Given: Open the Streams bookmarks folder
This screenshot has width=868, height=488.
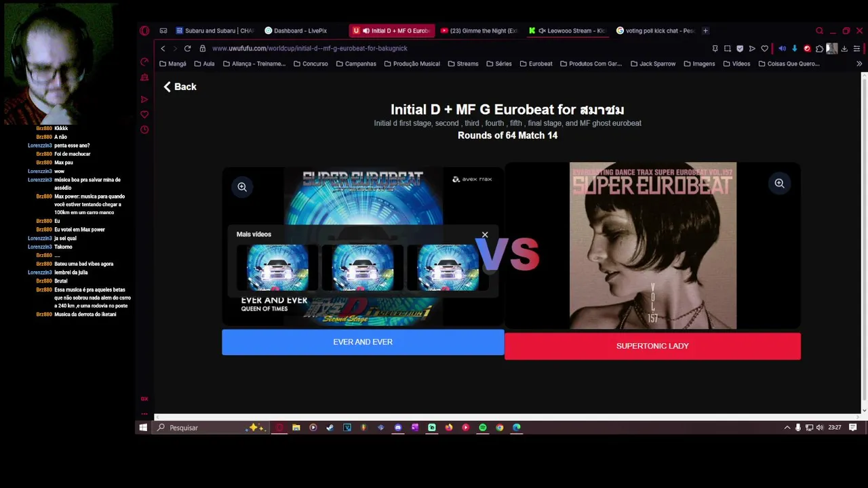Looking at the screenshot, I should tap(462, 64).
